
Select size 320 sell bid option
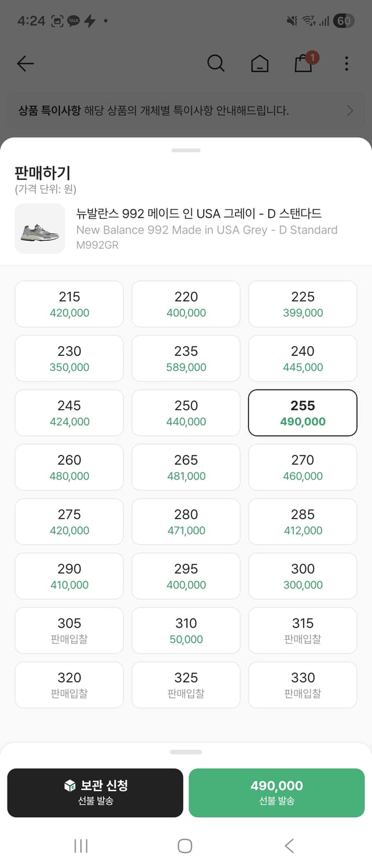tap(69, 685)
